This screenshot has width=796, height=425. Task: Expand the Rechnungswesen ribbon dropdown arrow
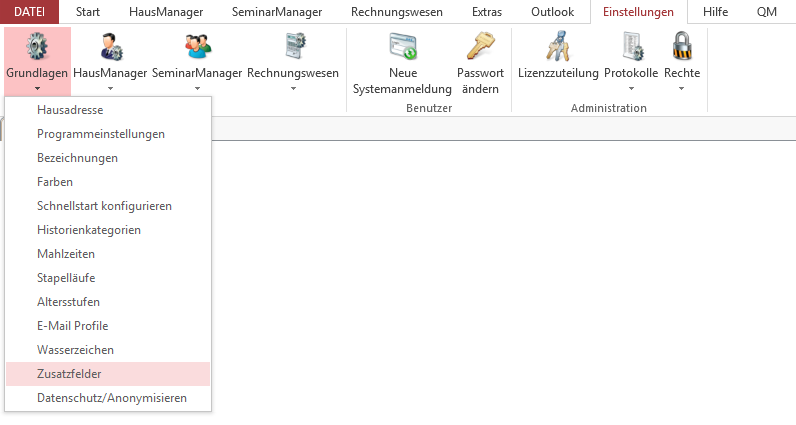pyautogui.click(x=293, y=89)
